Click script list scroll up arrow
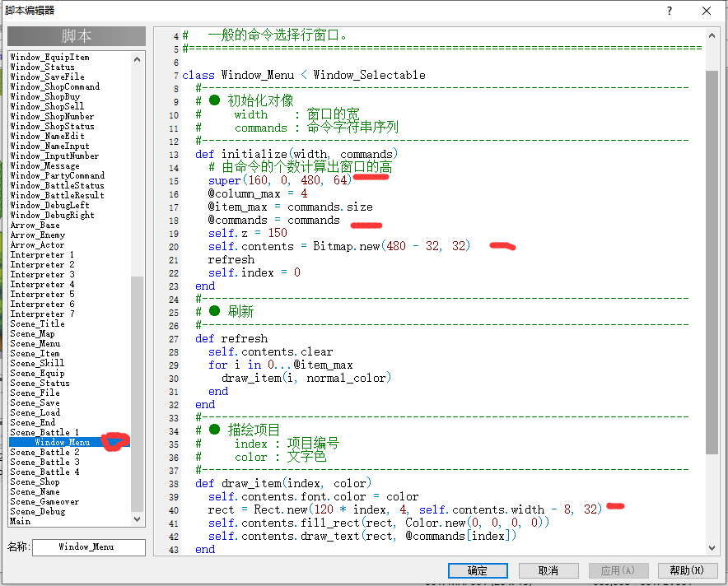This screenshot has height=586, width=728. pyautogui.click(x=137, y=59)
